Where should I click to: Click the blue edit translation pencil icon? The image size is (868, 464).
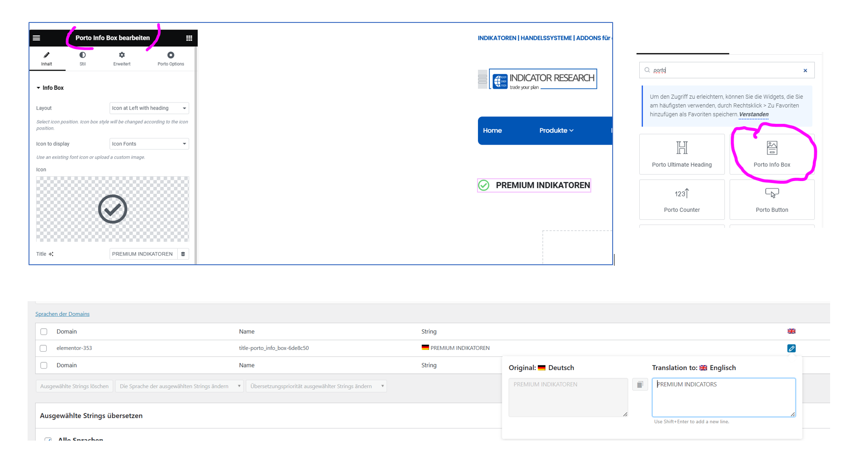click(x=791, y=348)
